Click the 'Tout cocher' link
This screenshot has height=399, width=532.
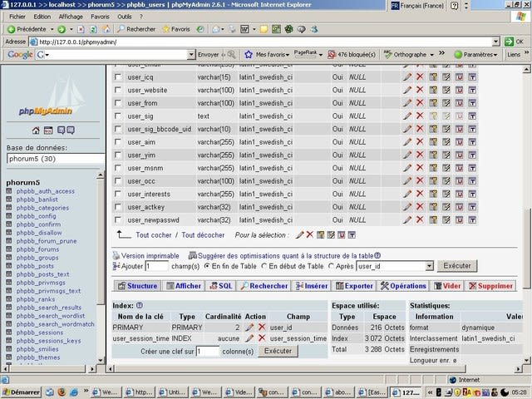tap(153, 235)
